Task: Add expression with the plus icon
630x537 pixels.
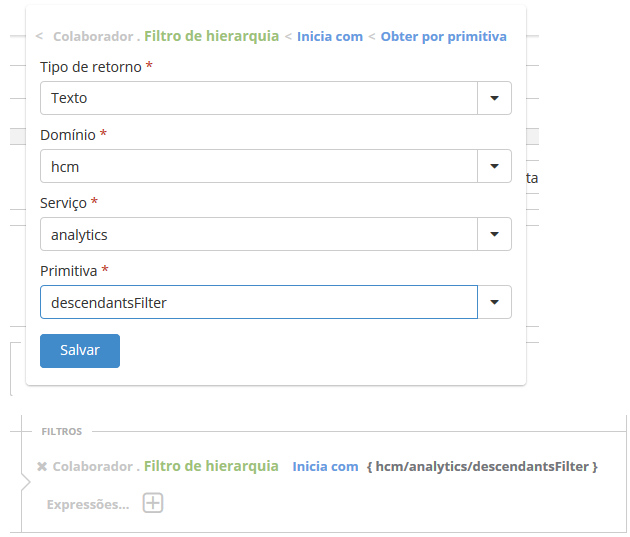Action: pyautogui.click(x=152, y=503)
